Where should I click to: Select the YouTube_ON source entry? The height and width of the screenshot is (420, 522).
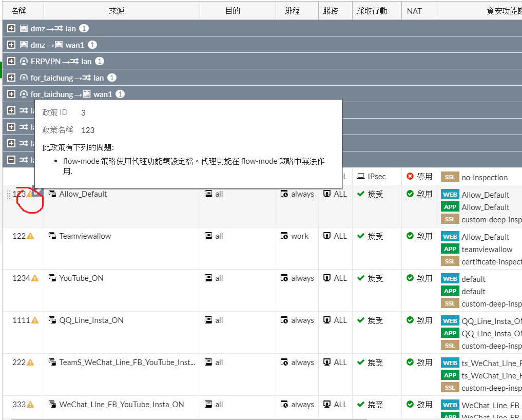pos(81,278)
